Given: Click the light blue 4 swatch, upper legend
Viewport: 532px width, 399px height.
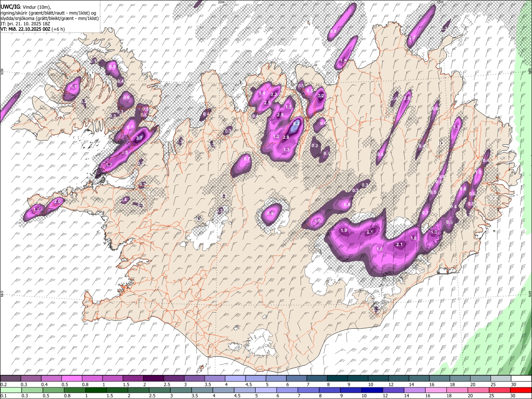Looking at the screenshot, I should pos(235,379).
